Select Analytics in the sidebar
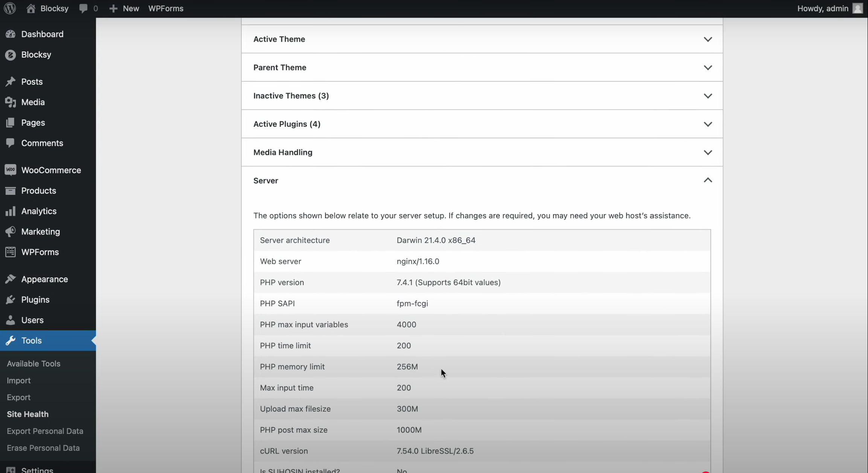The width and height of the screenshot is (868, 473). coord(39,211)
